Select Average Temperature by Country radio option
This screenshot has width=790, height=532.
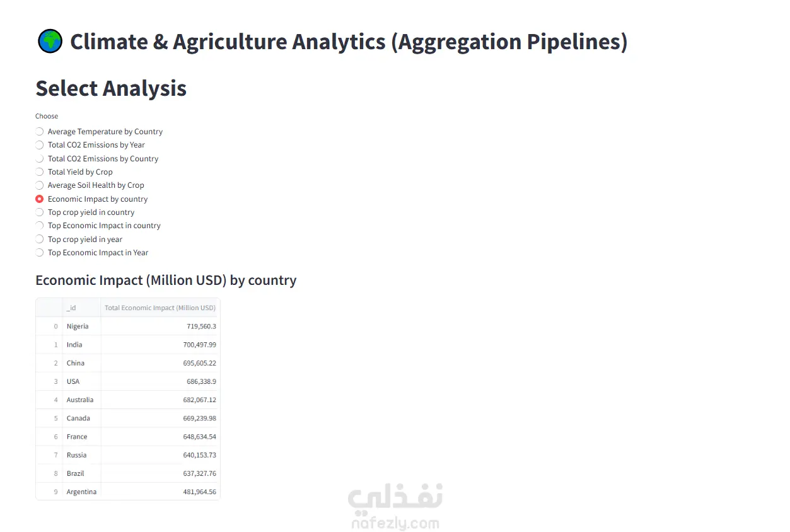40,132
